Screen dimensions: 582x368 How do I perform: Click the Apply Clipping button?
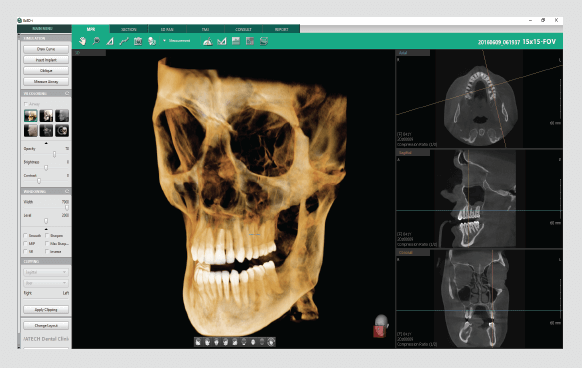coord(46,309)
